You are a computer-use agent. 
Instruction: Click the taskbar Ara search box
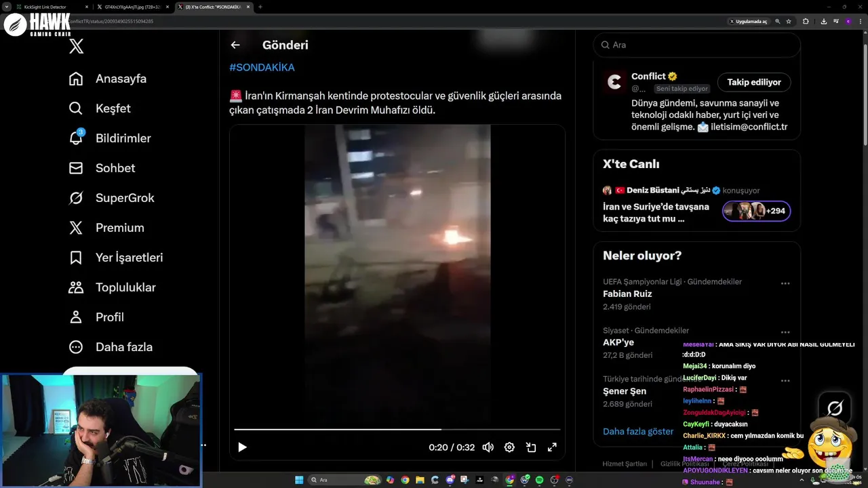click(344, 480)
